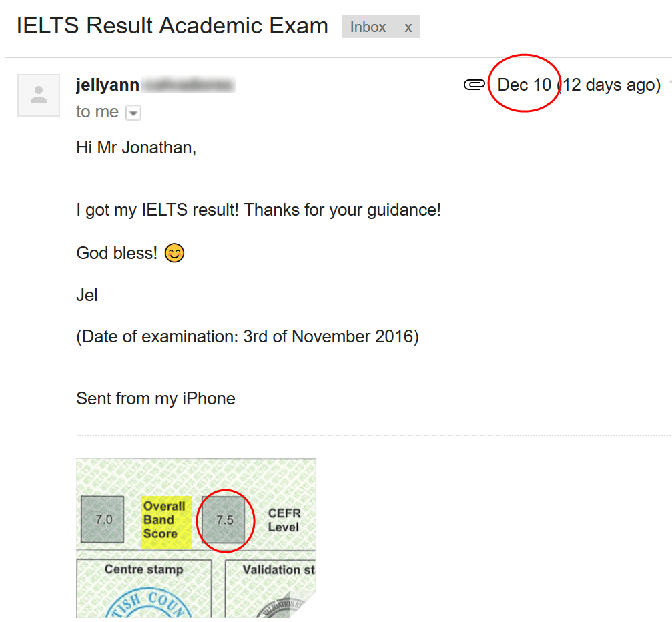Click the 'Hi Mr Jonathan' greeting
Viewport: 672px width, 622px height.
(x=136, y=148)
